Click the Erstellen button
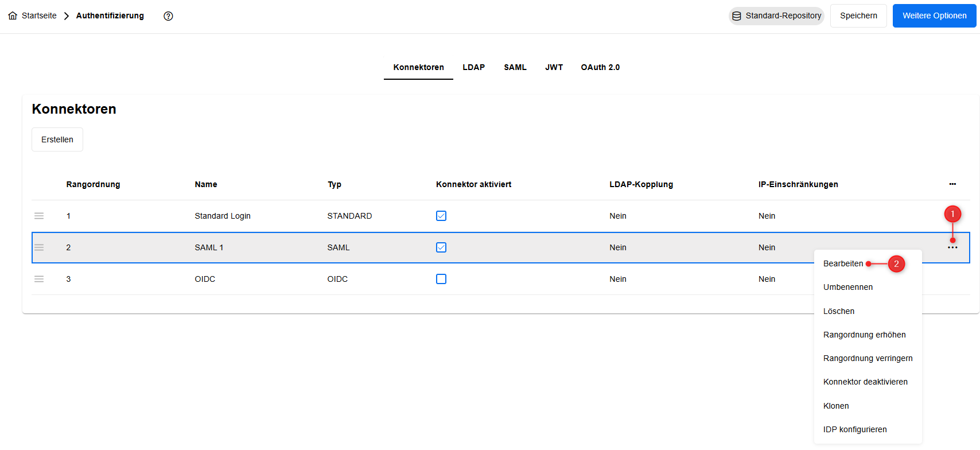This screenshot has height=450, width=980. click(x=57, y=139)
